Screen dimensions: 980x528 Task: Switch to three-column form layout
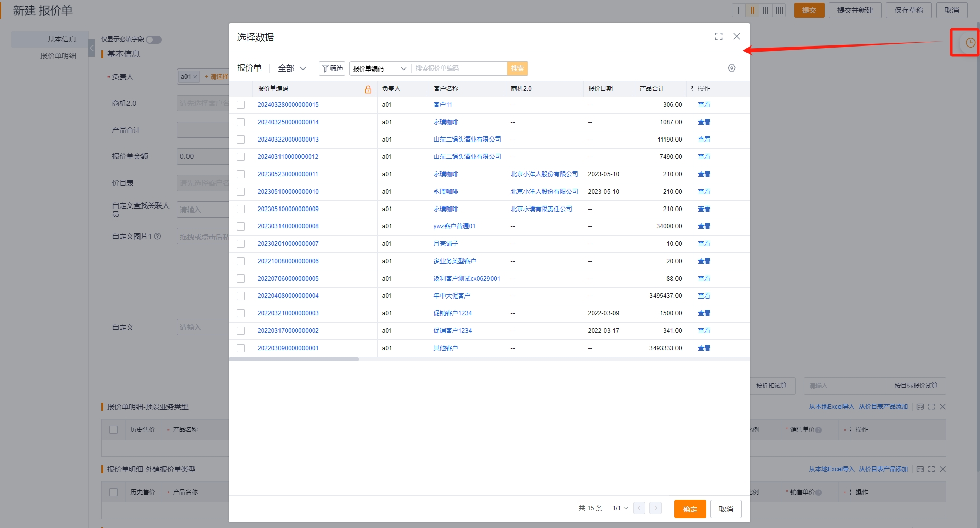[x=766, y=10]
